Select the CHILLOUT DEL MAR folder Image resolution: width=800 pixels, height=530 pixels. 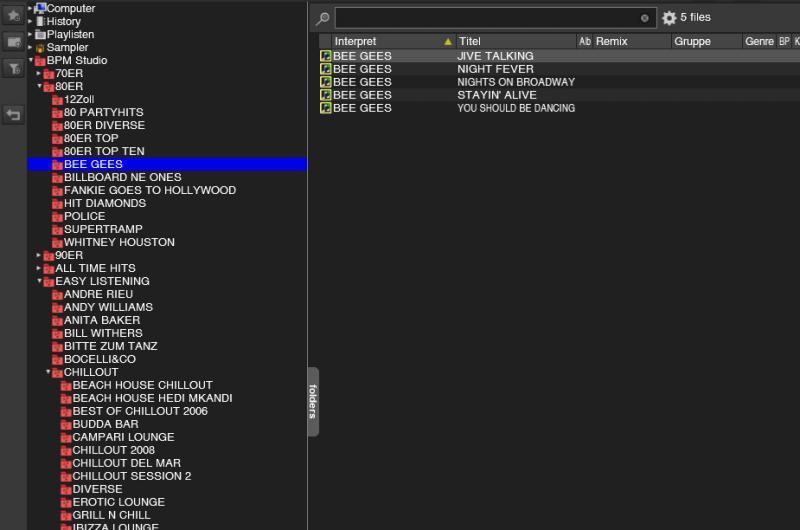click(127, 463)
